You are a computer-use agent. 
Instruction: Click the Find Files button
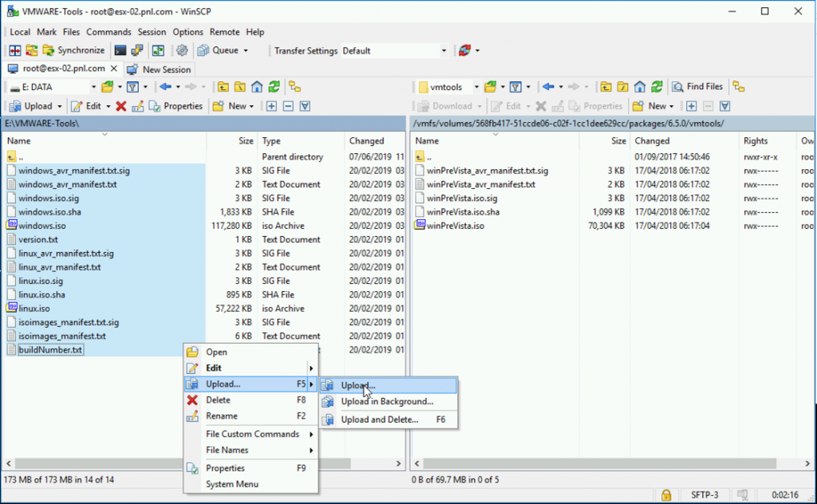pos(697,87)
